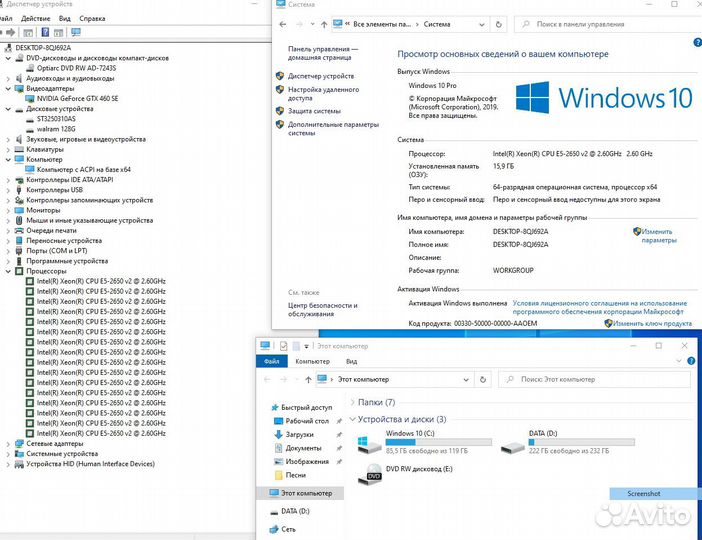Collapse DVD-дисководы и дисководы компакт-дисков category

pos(8,58)
